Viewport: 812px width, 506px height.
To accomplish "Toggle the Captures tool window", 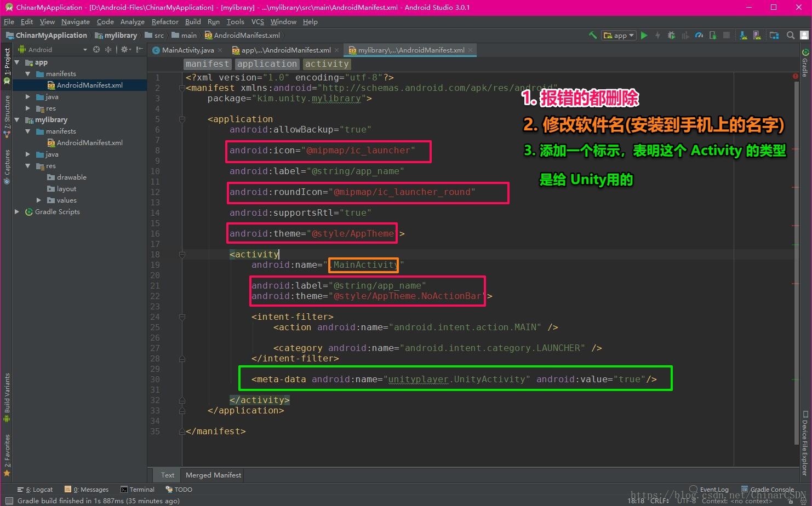I will [x=7, y=166].
